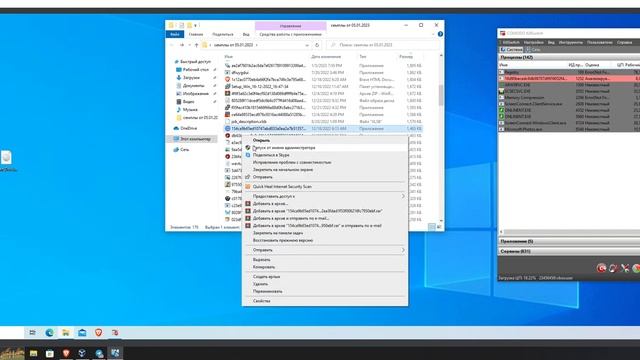Screen dimensions: 640x360
Task: Go up one folder level
Action: pos(196,45)
